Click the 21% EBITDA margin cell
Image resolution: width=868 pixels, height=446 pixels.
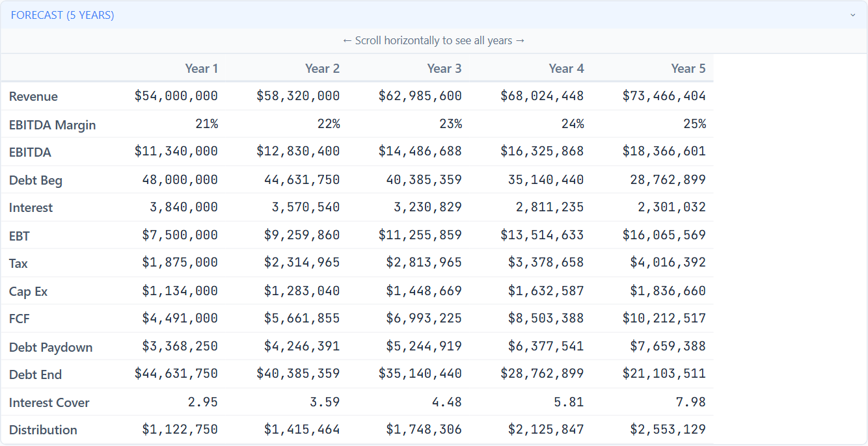207,124
